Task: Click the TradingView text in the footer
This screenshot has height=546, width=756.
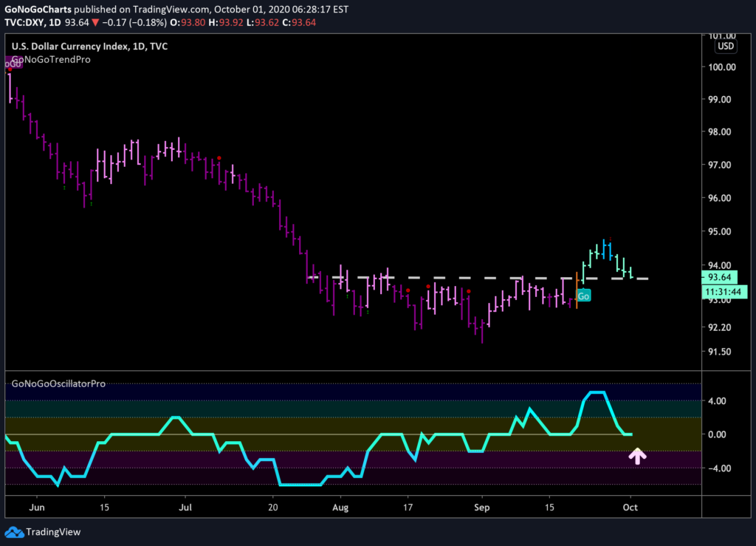Action: pos(53,532)
